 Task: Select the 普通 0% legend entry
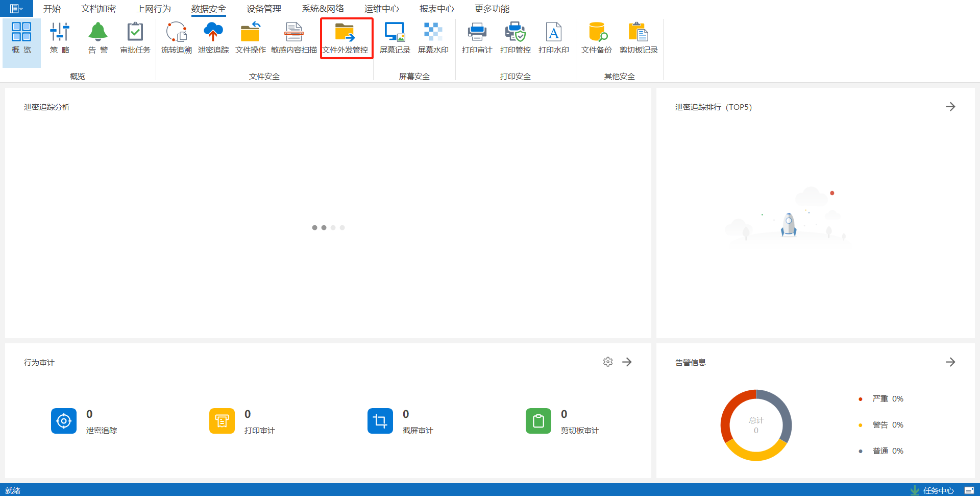pyautogui.click(x=881, y=451)
